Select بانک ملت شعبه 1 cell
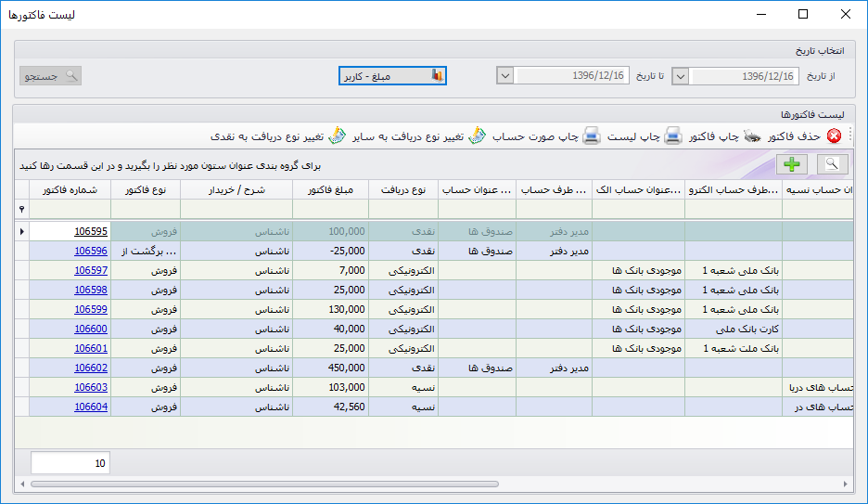 [734, 348]
